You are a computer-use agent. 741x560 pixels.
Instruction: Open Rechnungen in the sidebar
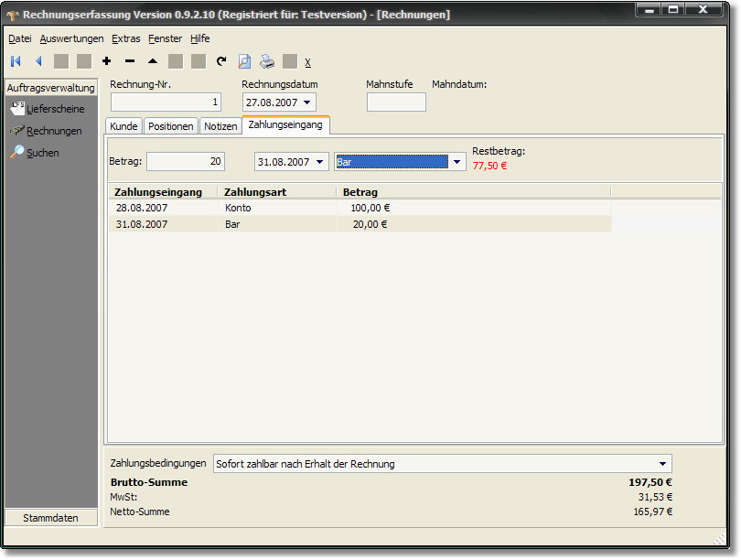54,131
